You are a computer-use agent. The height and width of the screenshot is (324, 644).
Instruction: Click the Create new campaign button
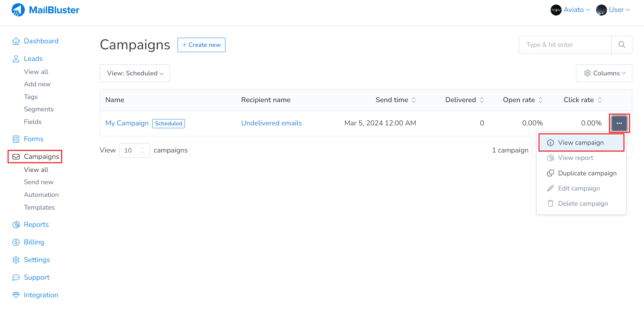coord(201,45)
